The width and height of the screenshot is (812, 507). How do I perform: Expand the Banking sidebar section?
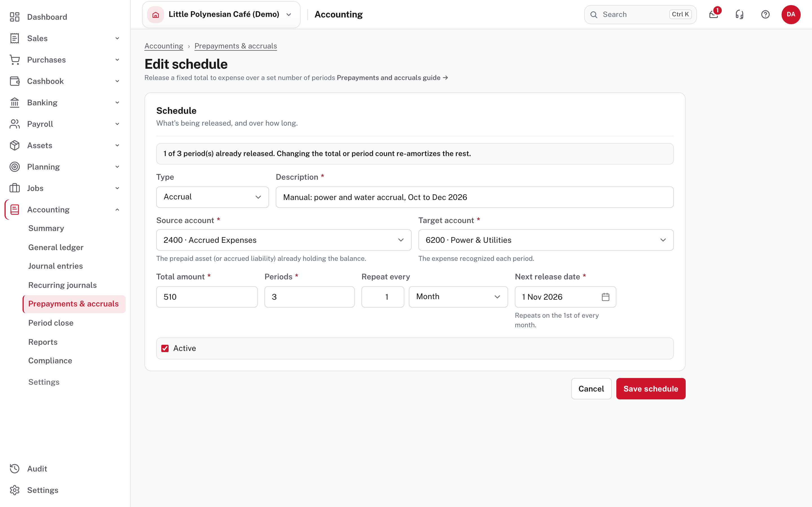tap(65, 103)
